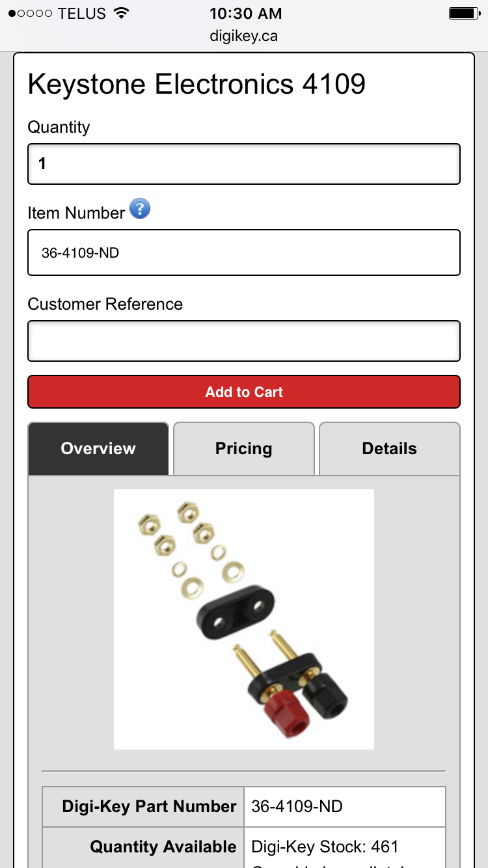Select the Overview tab
The height and width of the screenshot is (868, 488).
(98, 448)
